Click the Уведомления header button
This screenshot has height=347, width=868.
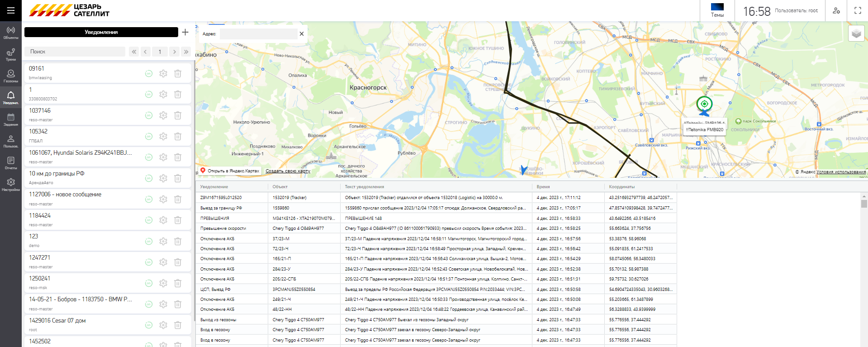pyautogui.click(x=101, y=32)
